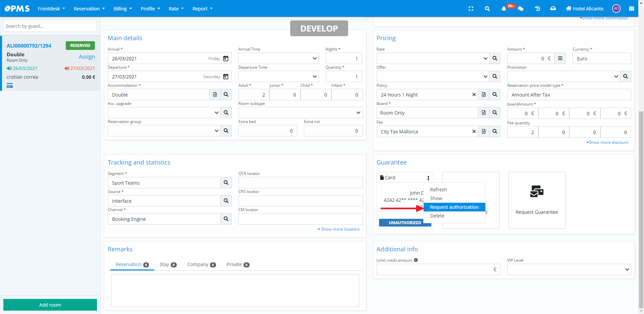This screenshot has height=314, width=644.
Task: Open the Arrival date calendar picker
Action: tap(226, 59)
